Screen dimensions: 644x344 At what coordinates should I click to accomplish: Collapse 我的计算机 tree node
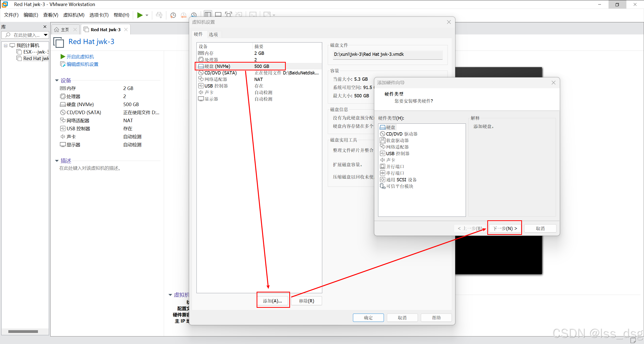pos(6,46)
